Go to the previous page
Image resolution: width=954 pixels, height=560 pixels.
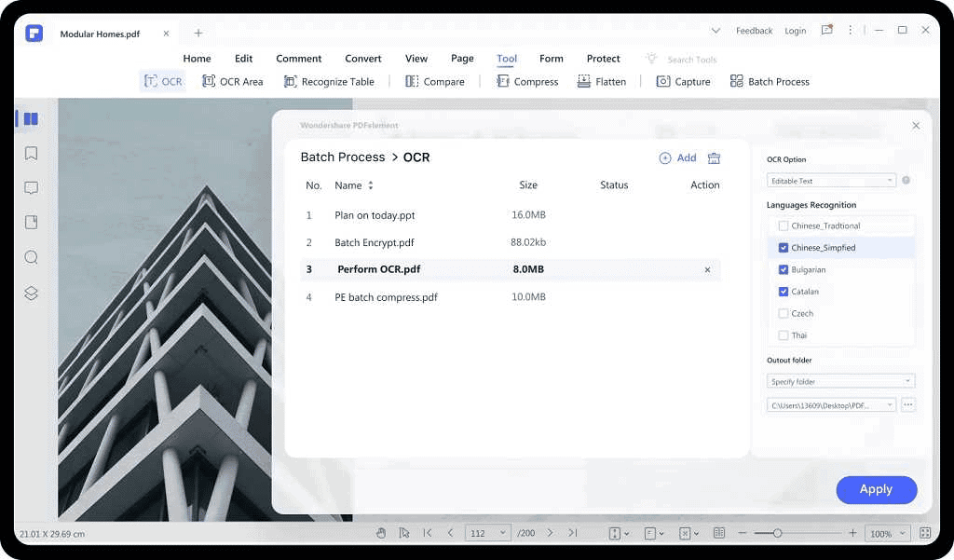coord(450,533)
